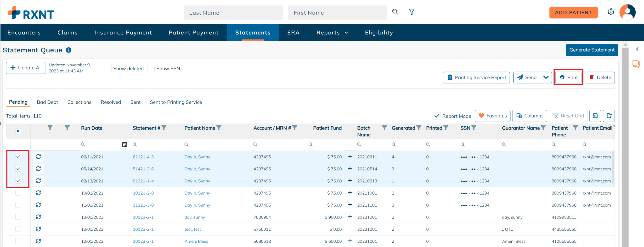Open the Printing Service Report
644x247 pixels.
(476, 77)
